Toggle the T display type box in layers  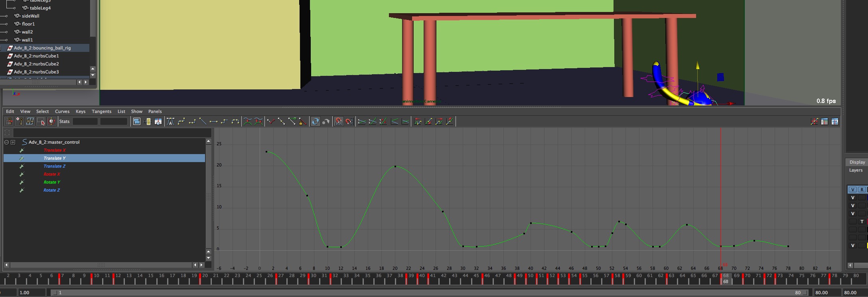click(862, 222)
